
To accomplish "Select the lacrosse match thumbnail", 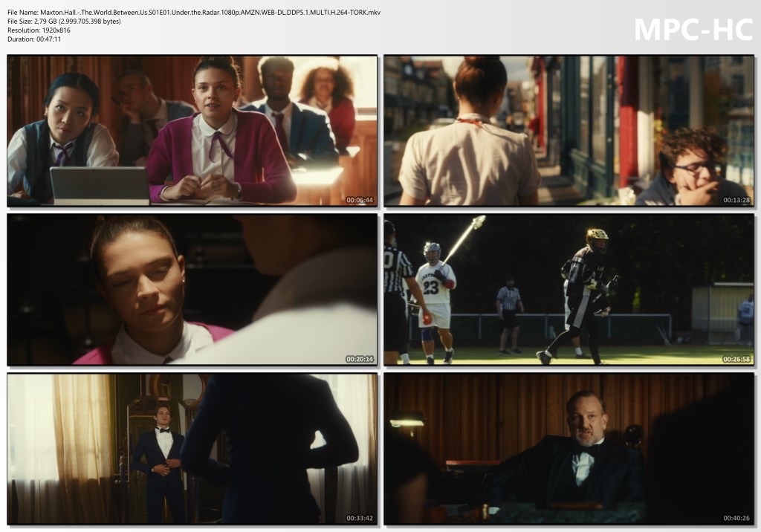I will tap(569, 290).
